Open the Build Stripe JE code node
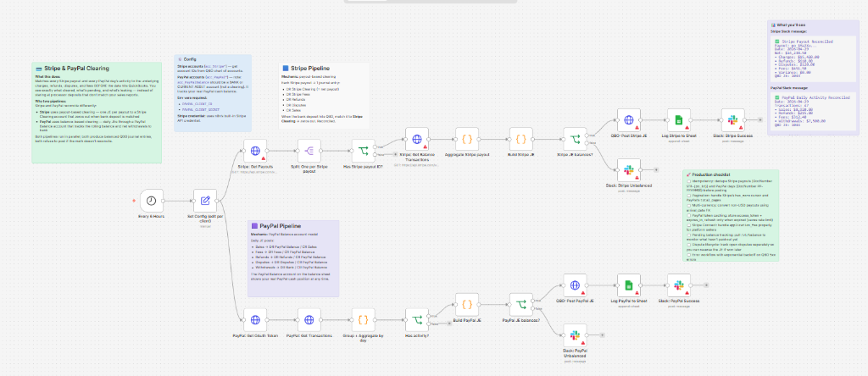Viewport: 868px width, 376px height. (x=521, y=140)
